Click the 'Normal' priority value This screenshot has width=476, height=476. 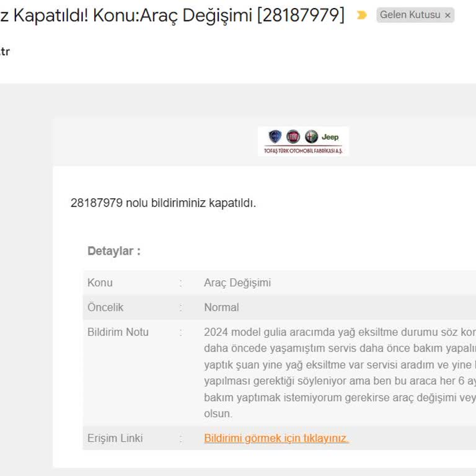click(221, 307)
